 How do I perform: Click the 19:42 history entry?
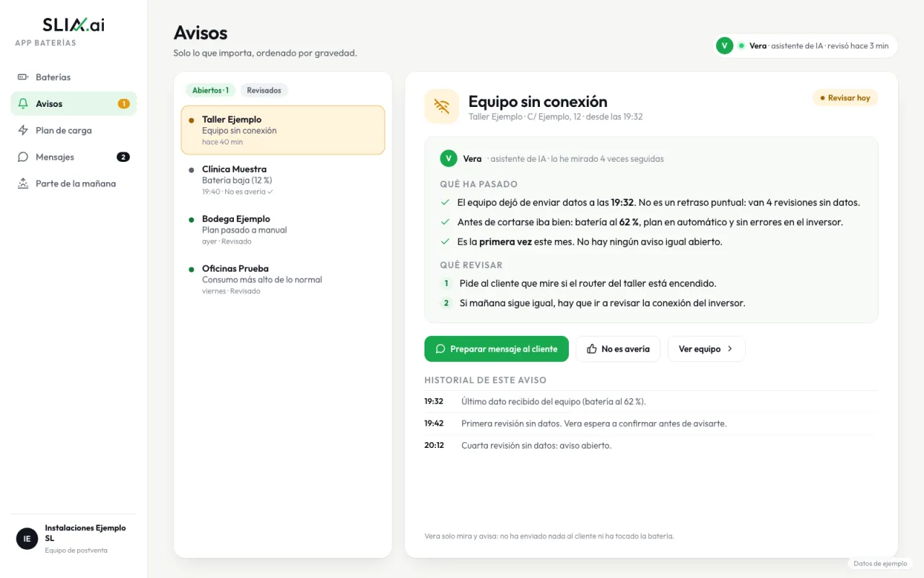[651, 423]
